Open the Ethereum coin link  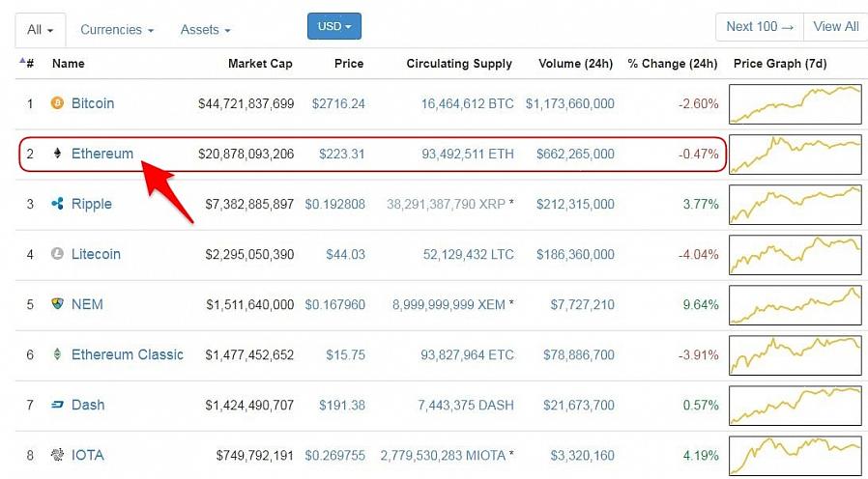point(102,154)
